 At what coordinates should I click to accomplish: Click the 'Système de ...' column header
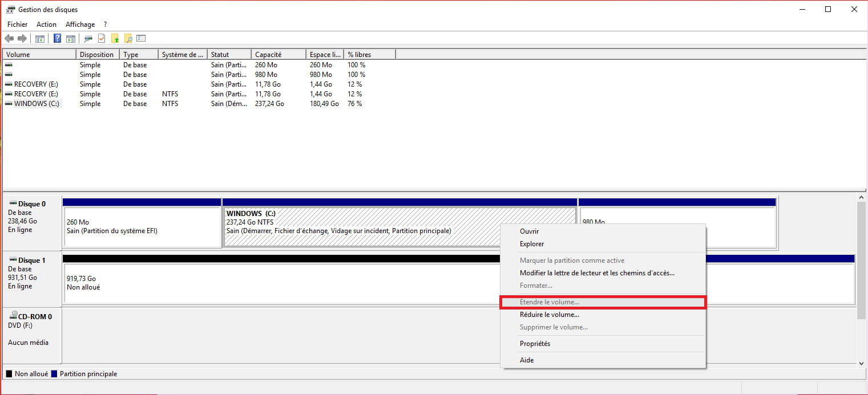pyautogui.click(x=182, y=55)
